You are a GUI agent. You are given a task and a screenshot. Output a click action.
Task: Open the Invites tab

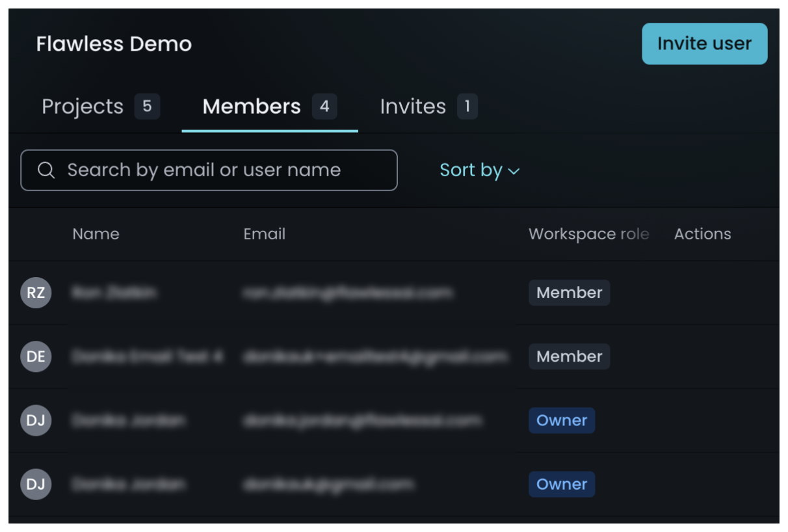pyautogui.click(x=428, y=107)
